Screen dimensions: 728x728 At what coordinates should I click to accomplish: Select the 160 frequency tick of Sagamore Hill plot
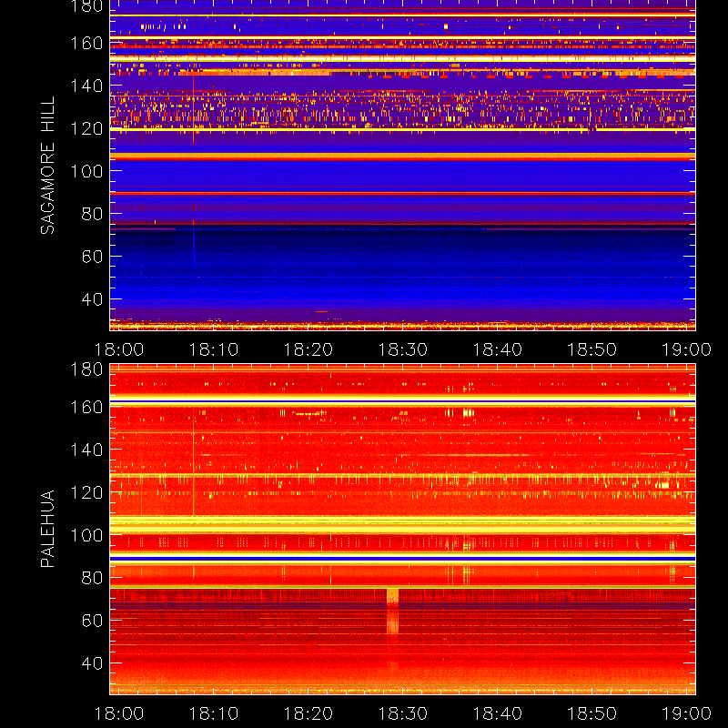(86, 43)
